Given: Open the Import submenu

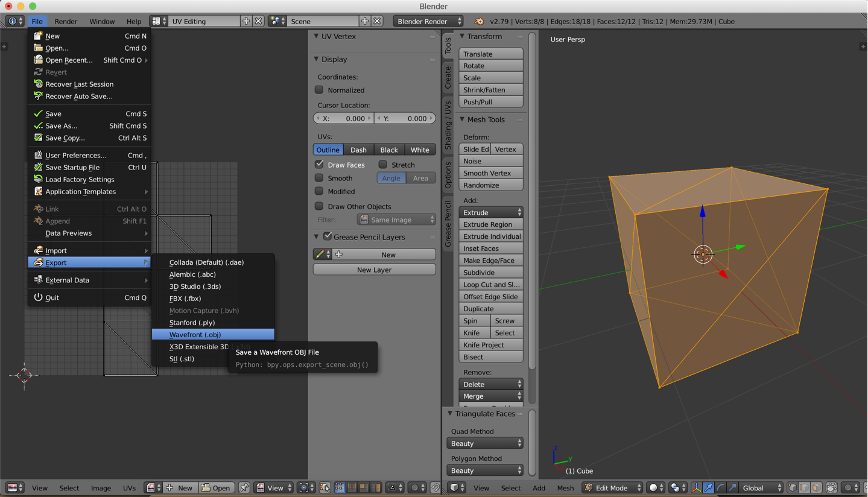Looking at the screenshot, I should pyautogui.click(x=89, y=250).
